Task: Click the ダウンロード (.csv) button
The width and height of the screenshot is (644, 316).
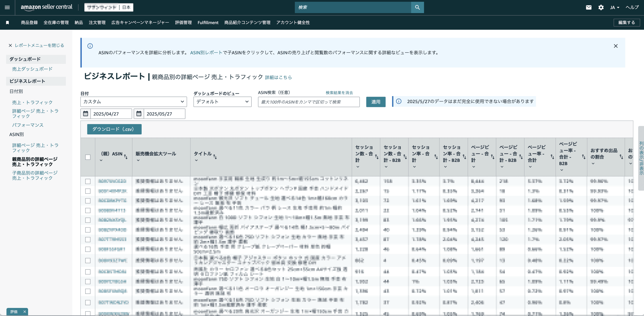Action: (114, 129)
